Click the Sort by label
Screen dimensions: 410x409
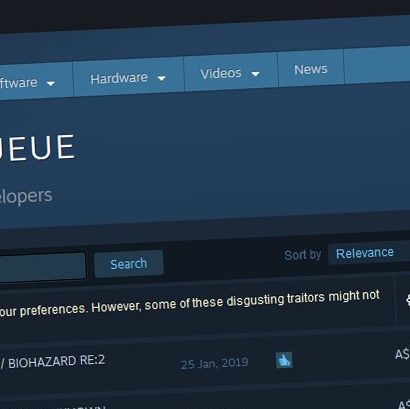pyautogui.click(x=303, y=255)
